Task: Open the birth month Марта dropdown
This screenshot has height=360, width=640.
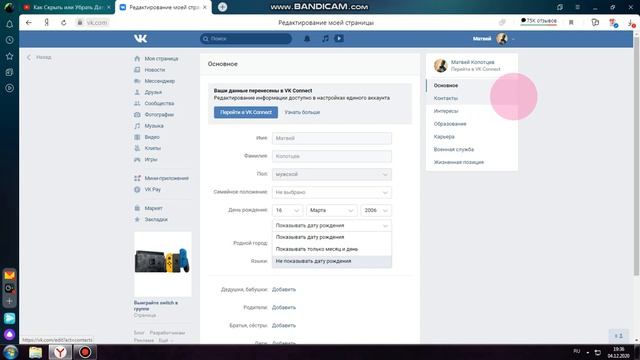Action: [x=331, y=210]
